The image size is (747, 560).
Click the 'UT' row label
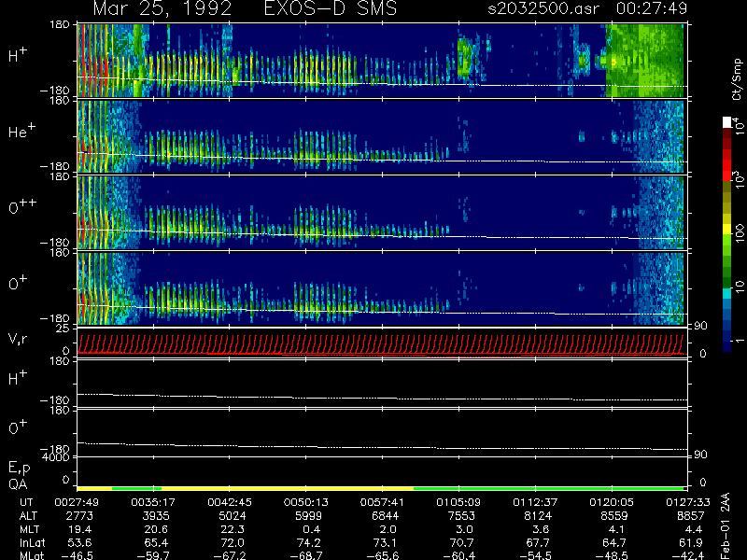[x=26, y=502]
